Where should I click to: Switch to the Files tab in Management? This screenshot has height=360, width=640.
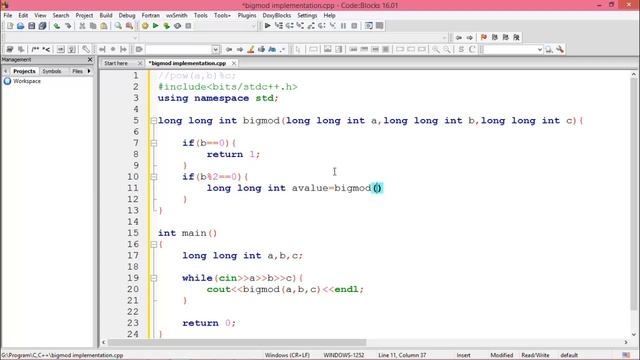pyautogui.click(x=77, y=71)
